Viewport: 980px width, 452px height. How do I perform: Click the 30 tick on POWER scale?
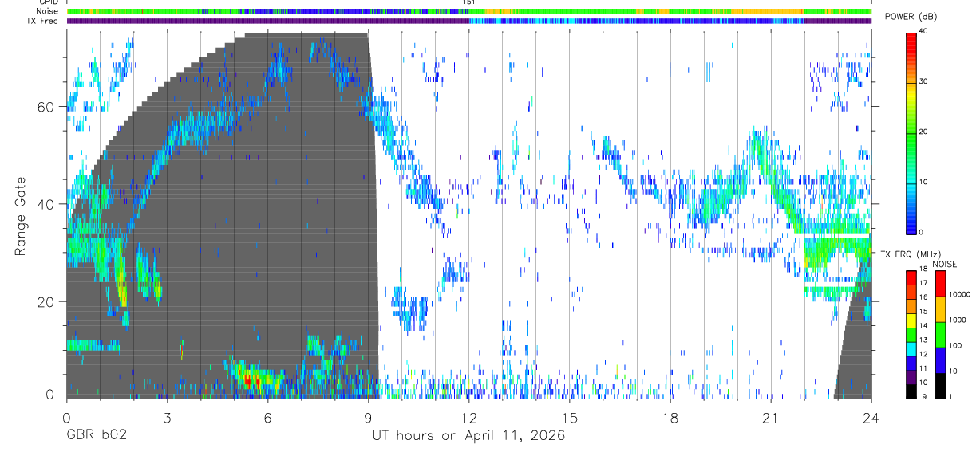click(x=923, y=82)
